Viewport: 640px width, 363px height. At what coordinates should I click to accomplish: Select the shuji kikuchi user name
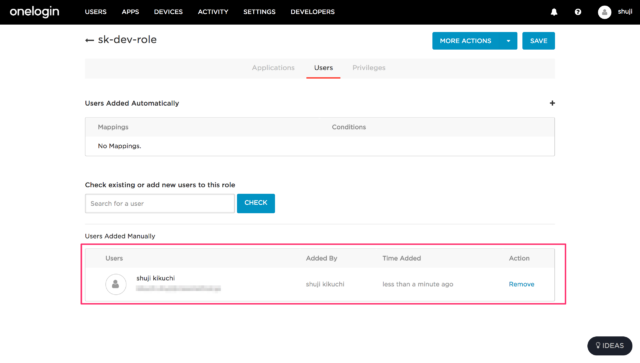pos(156,278)
